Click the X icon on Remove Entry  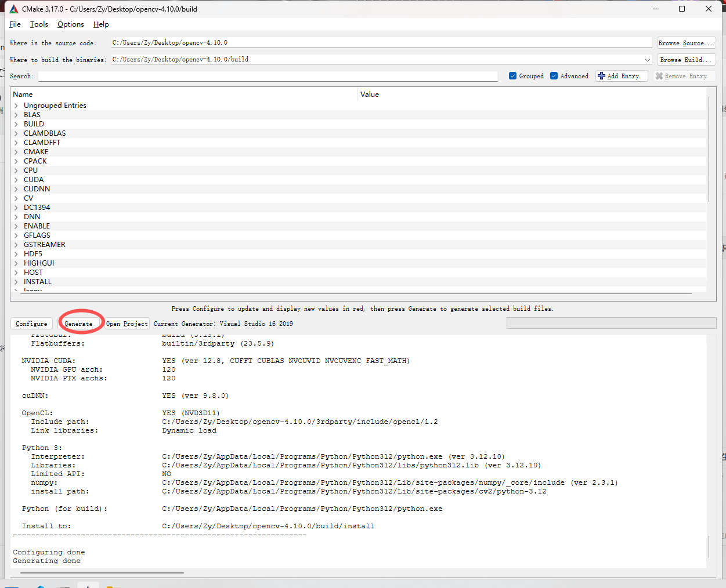(659, 76)
